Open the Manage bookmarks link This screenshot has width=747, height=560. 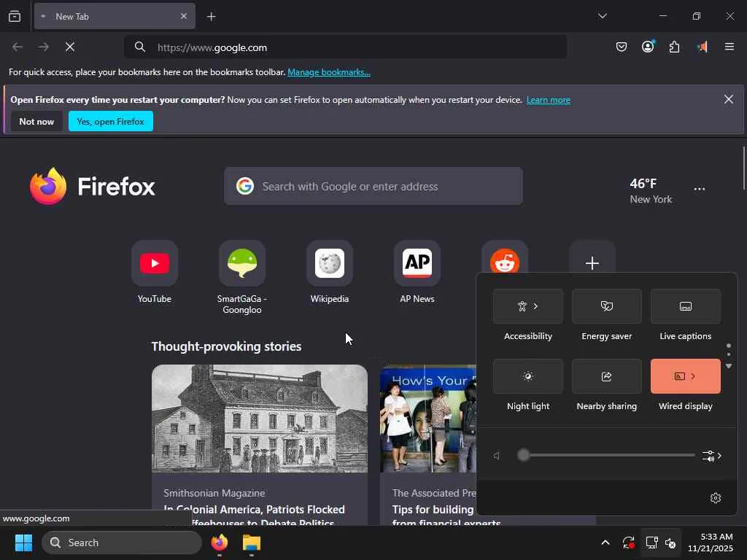tap(329, 72)
